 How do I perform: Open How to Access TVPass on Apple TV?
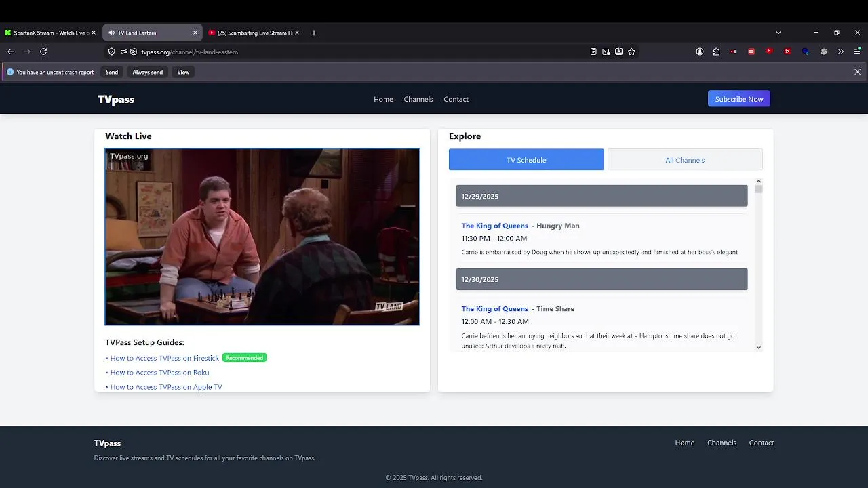point(166,387)
